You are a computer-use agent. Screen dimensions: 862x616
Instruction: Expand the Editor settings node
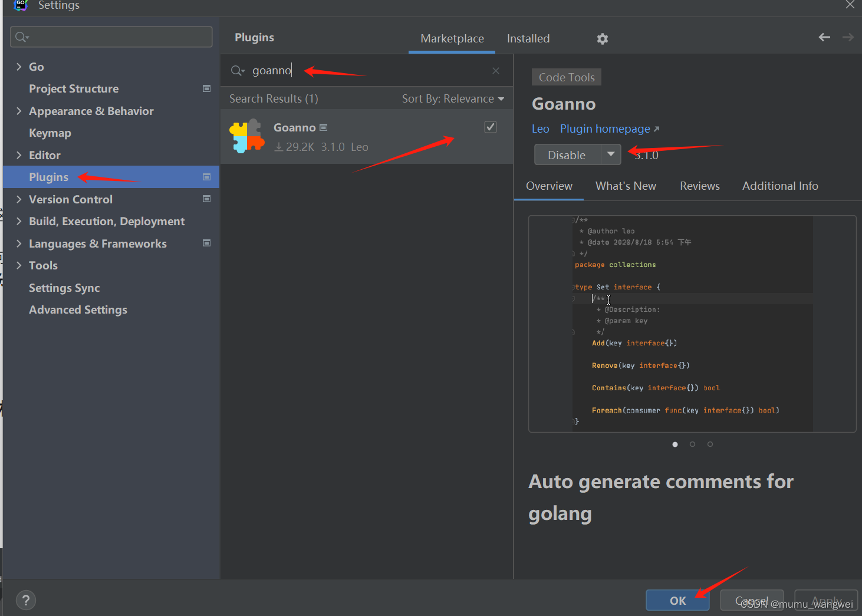(19, 155)
